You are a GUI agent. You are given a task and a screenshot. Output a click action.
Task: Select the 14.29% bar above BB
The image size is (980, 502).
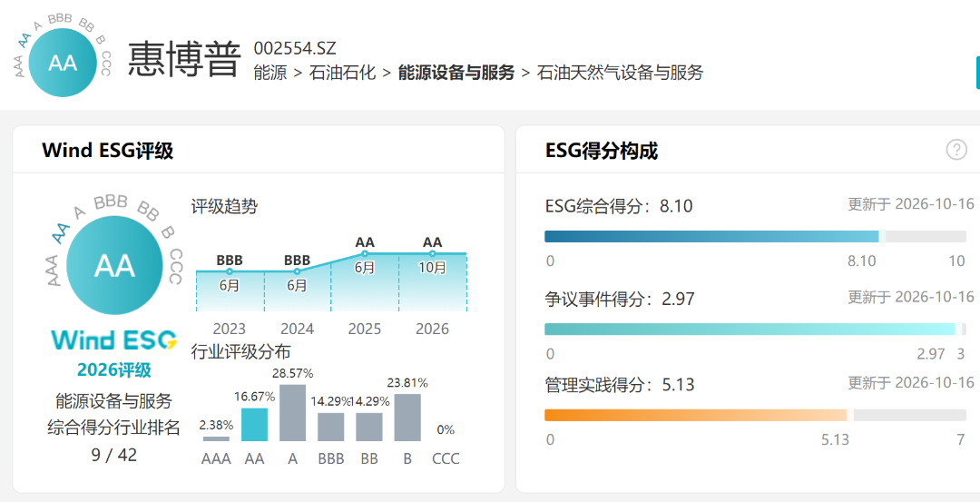(x=369, y=427)
